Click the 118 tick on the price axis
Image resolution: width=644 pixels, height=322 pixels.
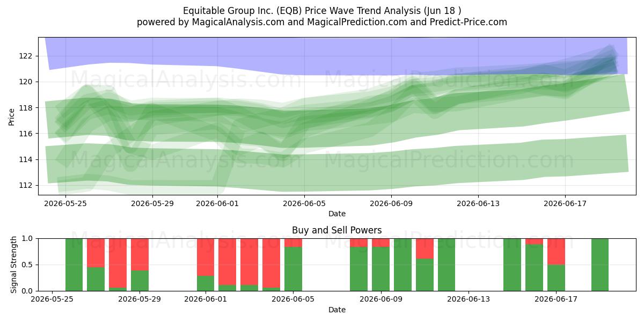point(26,108)
